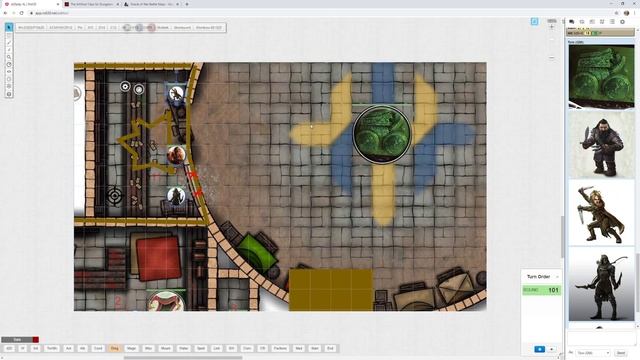Click the next turn arrow in Turn Order
The width and height of the screenshot is (640, 360).
click(551, 349)
